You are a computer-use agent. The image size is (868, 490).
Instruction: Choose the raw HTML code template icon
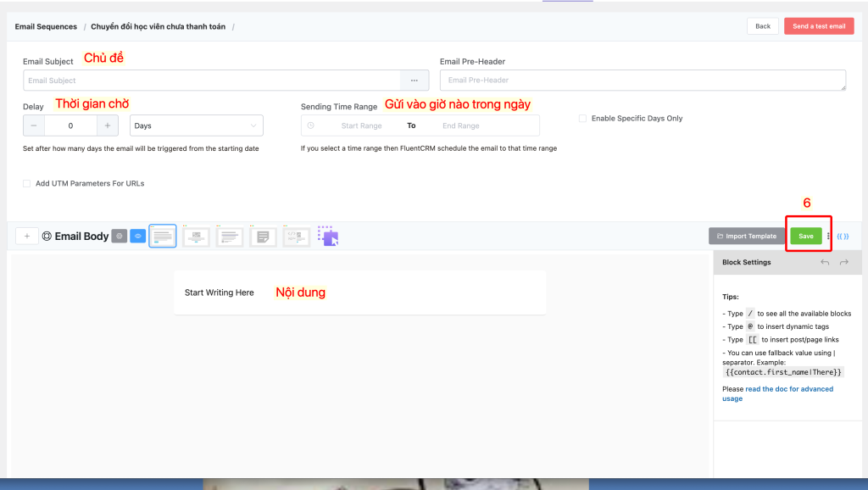click(297, 237)
